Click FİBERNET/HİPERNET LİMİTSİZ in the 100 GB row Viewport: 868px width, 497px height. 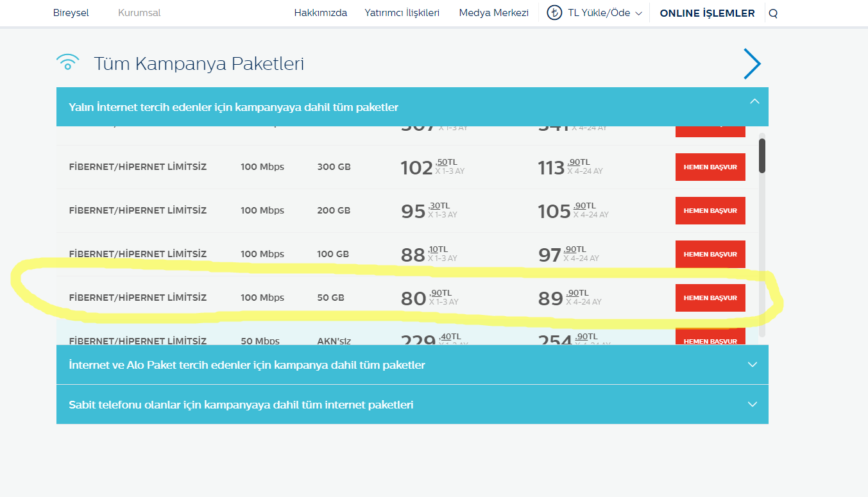[x=138, y=254]
